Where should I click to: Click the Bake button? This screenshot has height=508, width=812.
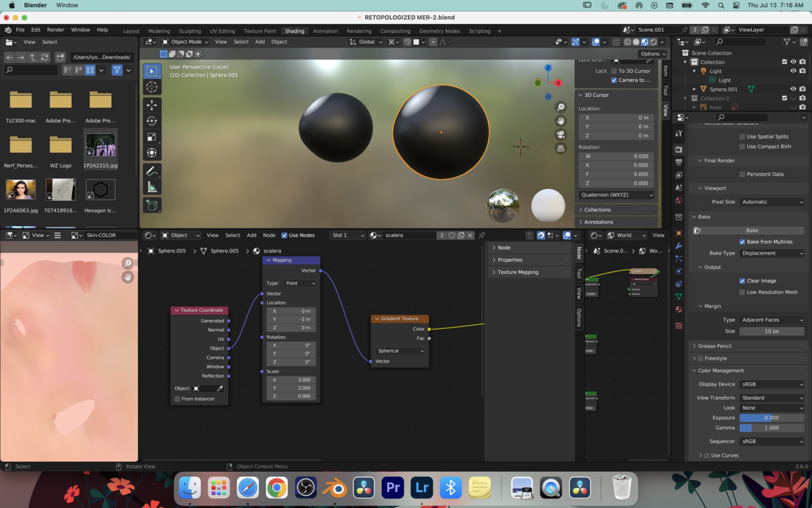tap(752, 231)
